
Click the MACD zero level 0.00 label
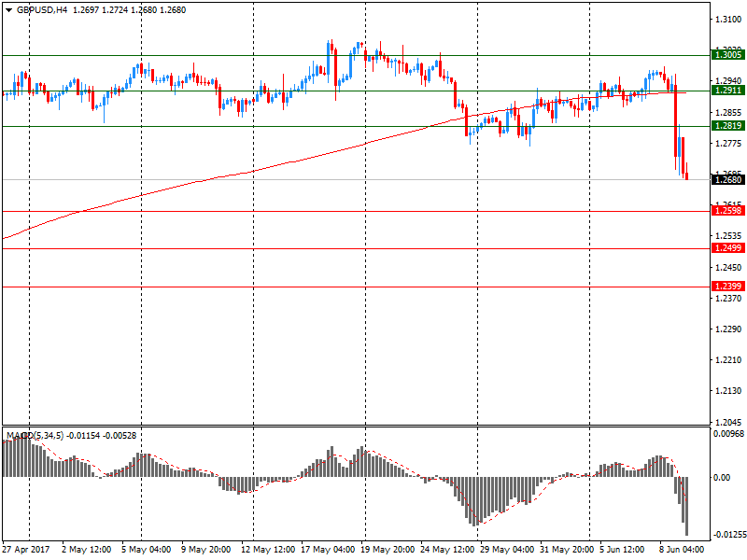coord(722,478)
